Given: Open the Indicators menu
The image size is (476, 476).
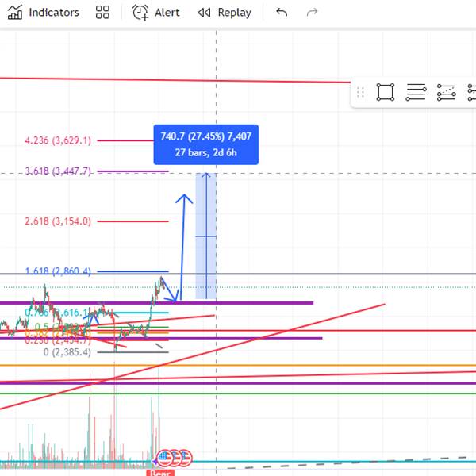Looking at the screenshot, I should coord(43,13).
